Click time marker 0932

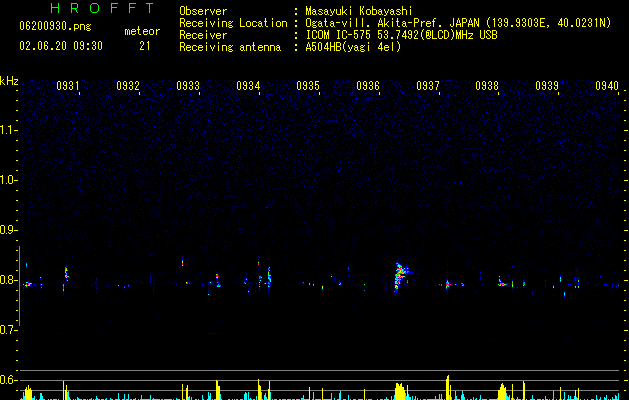tap(128, 86)
